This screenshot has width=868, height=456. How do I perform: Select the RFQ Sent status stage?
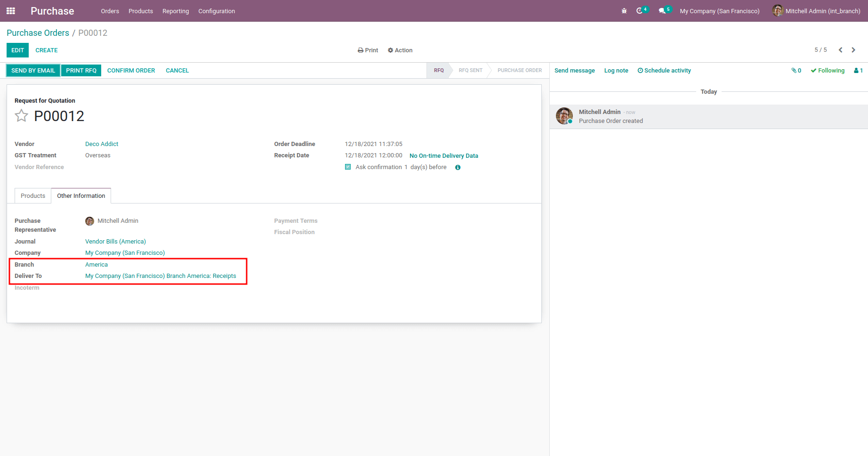[x=471, y=71]
